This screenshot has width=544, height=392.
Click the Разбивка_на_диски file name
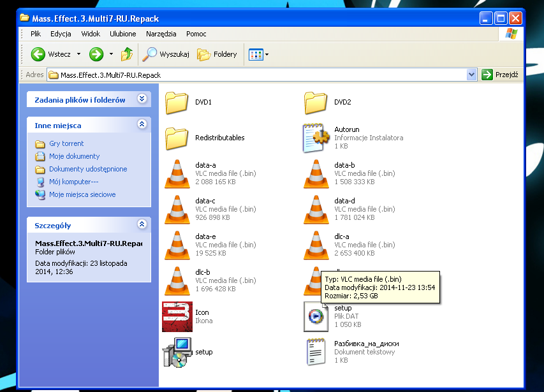tap(366, 344)
